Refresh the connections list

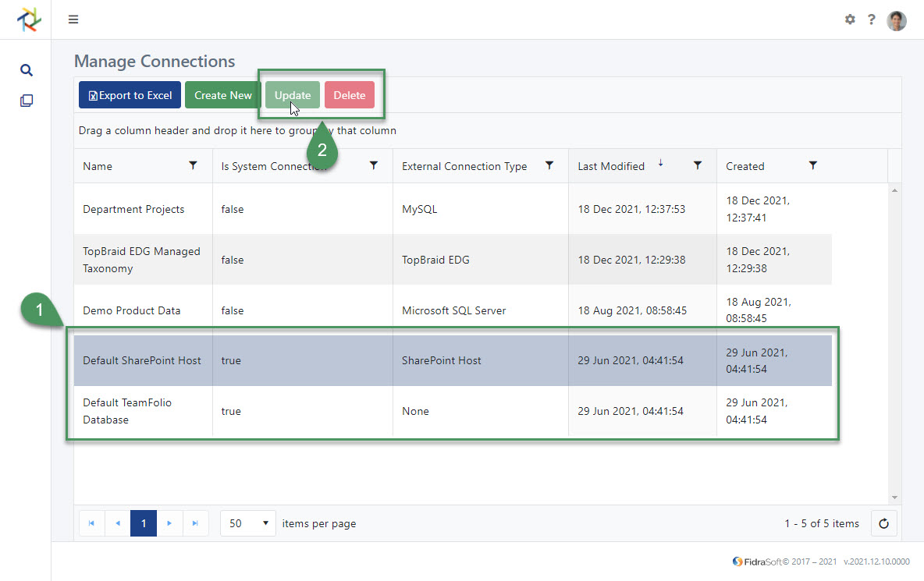point(883,523)
